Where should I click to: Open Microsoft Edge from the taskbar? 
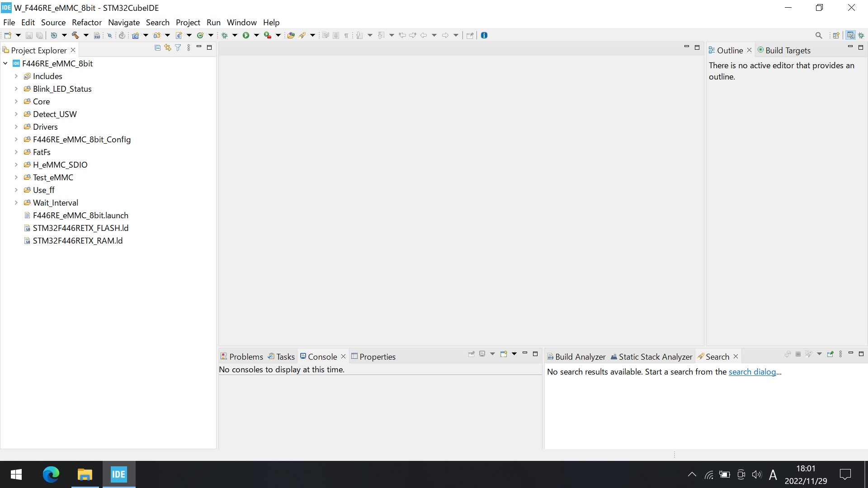click(51, 474)
